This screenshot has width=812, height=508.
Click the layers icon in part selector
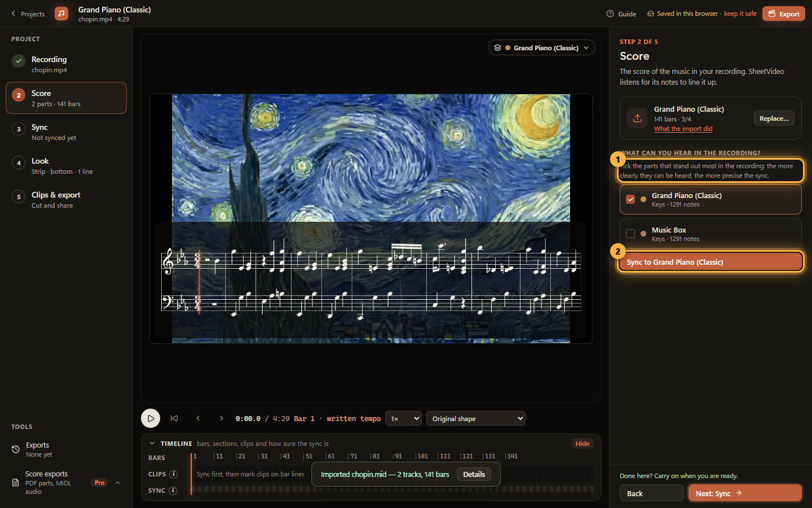[x=497, y=48]
